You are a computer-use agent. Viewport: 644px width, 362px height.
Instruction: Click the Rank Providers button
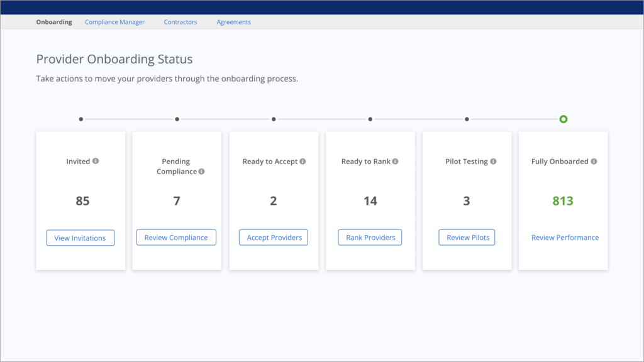(x=370, y=238)
